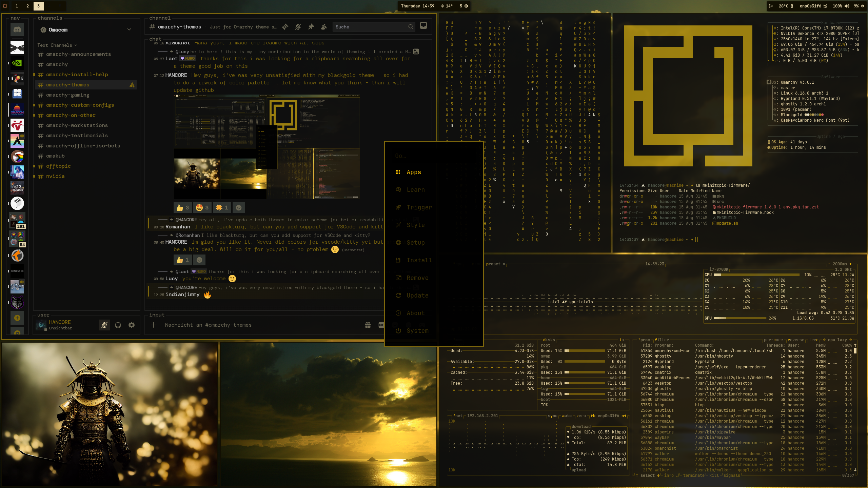Toggle channel notification bell mute
The height and width of the screenshot is (488, 868).
click(x=298, y=27)
